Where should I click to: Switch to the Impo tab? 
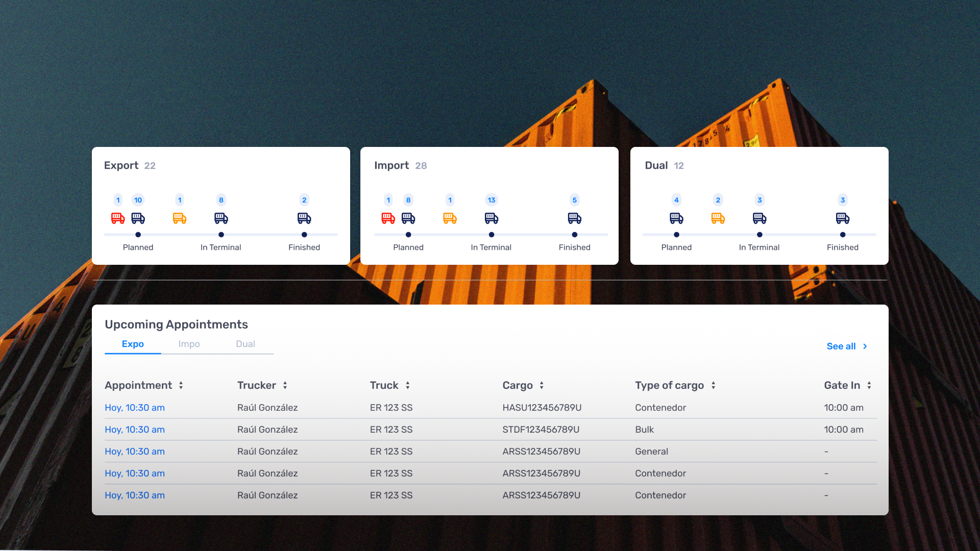click(189, 344)
